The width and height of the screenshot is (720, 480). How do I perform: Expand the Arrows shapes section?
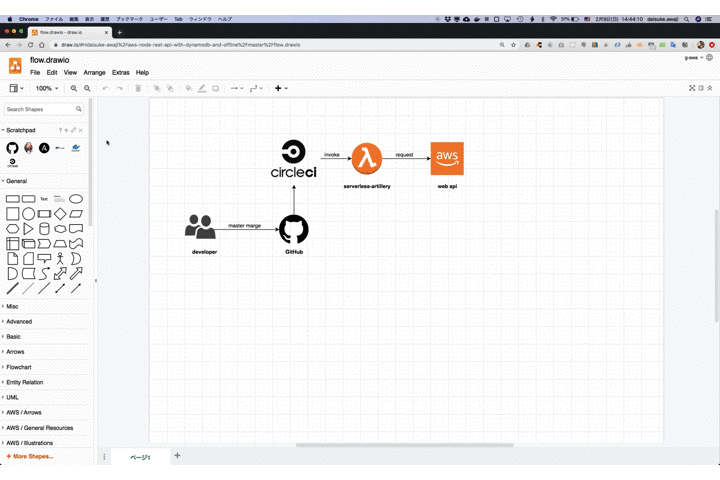point(13,352)
